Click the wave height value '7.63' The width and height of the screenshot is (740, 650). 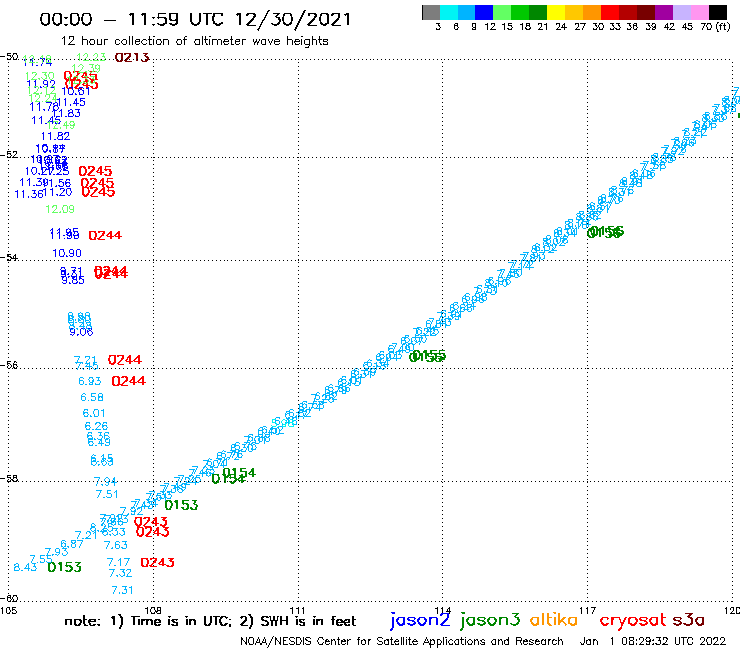click(x=116, y=545)
